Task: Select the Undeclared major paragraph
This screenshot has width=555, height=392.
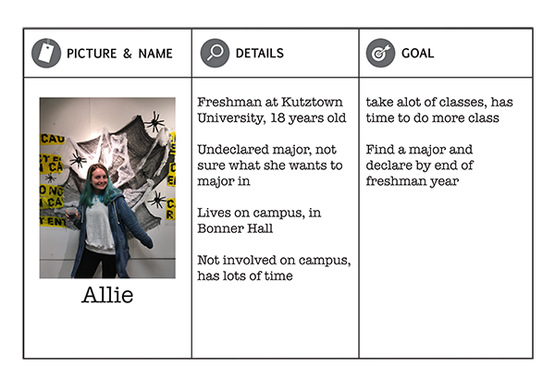Action: pos(270,165)
